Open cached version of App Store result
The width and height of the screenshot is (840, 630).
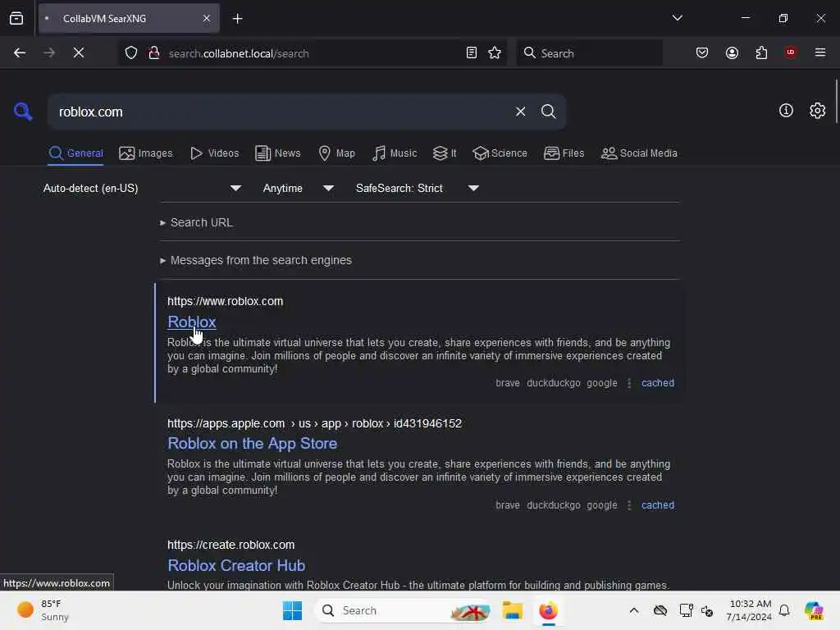(x=658, y=505)
